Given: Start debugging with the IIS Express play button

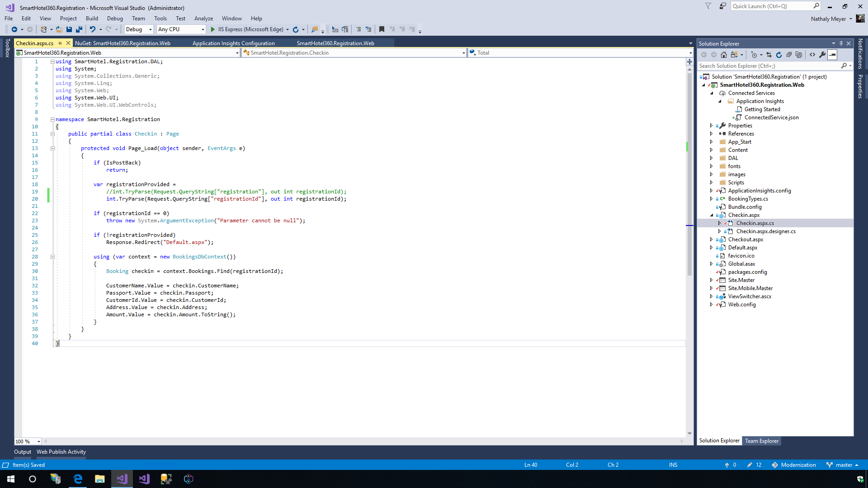Looking at the screenshot, I should point(213,29).
